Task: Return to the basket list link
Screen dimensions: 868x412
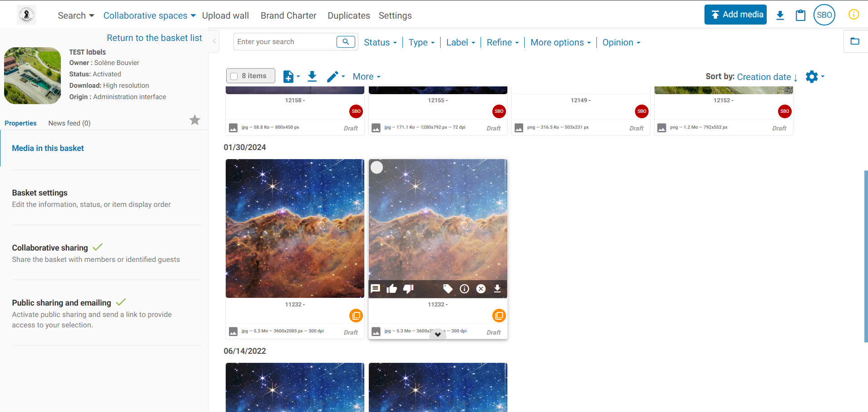Action: tap(154, 38)
